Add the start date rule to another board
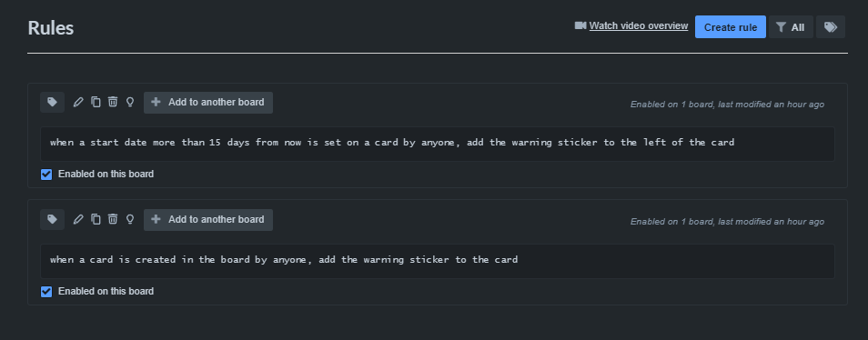This screenshot has height=340, width=868. tap(208, 103)
